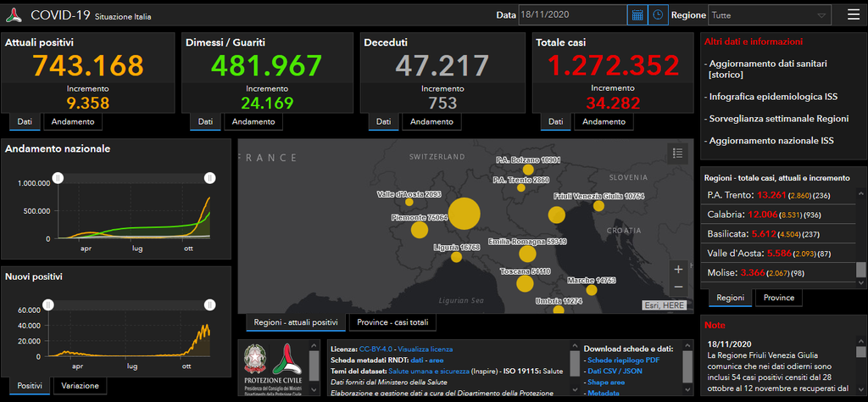Open the calendar date picker
The height and width of the screenshot is (402, 868).
637,15
